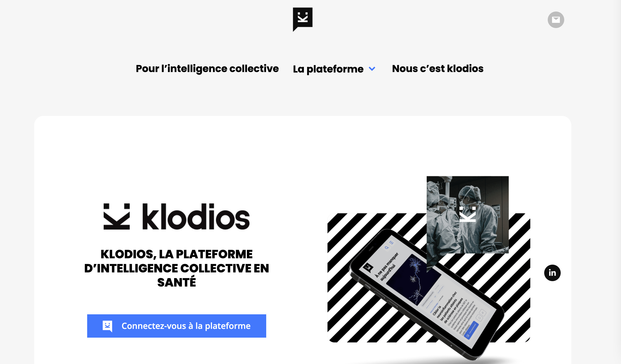Viewport: 621px width, 364px height.
Task: Click the À ne pas manquer aujourd'hui phone text
Action: click(x=387, y=267)
